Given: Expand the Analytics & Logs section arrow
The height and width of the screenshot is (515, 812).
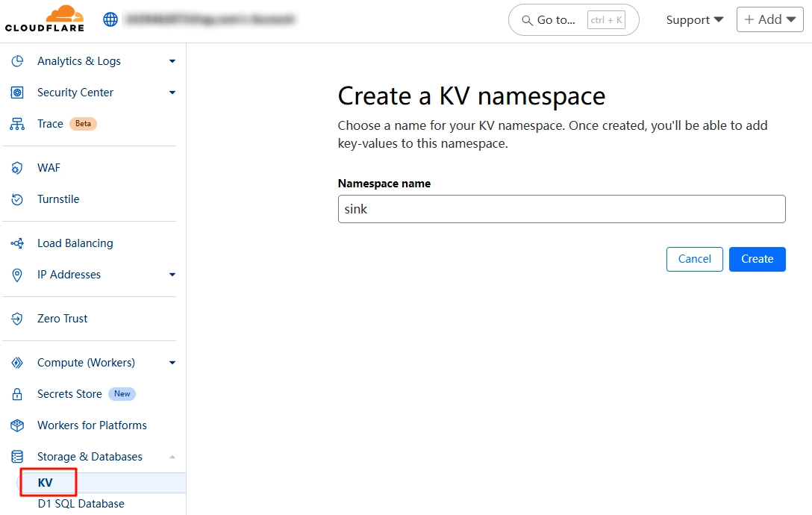Looking at the screenshot, I should [x=172, y=61].
